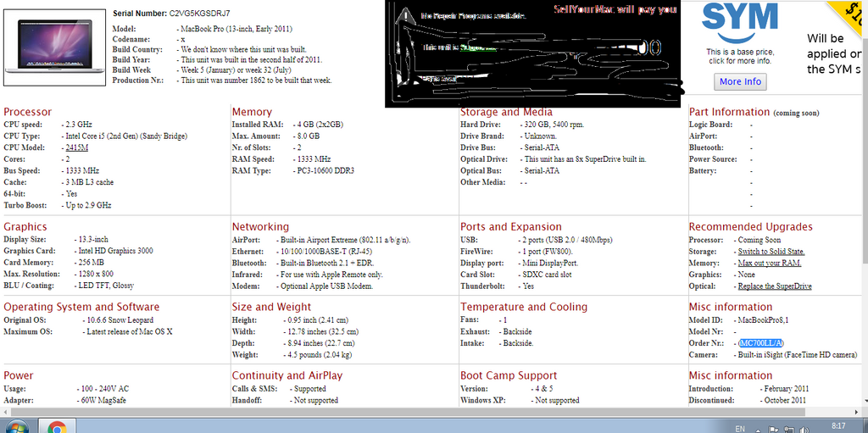The height and width of the screenshot is (433, 868).
Task: Click the Built-in iSight camera text
Action: click(798, 354)
